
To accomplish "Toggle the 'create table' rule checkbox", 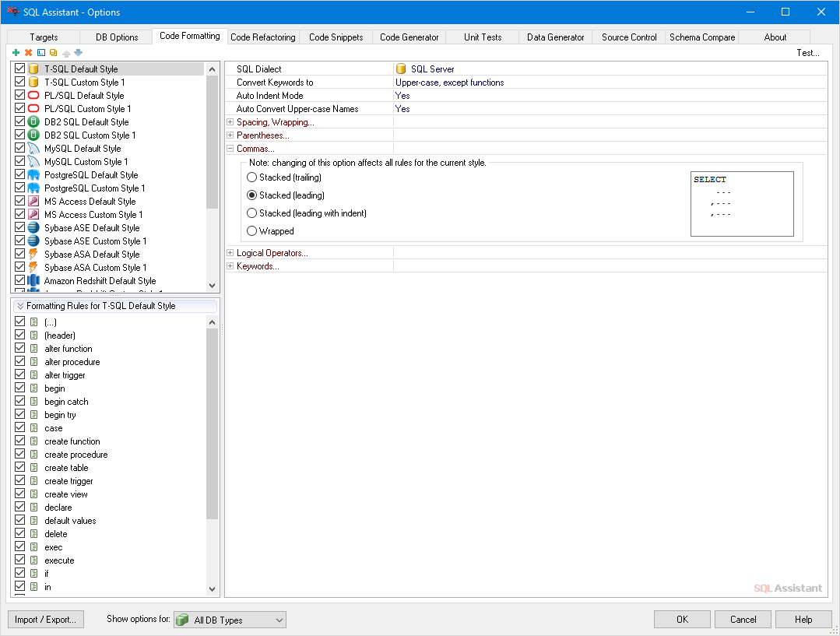I will 20,468.
